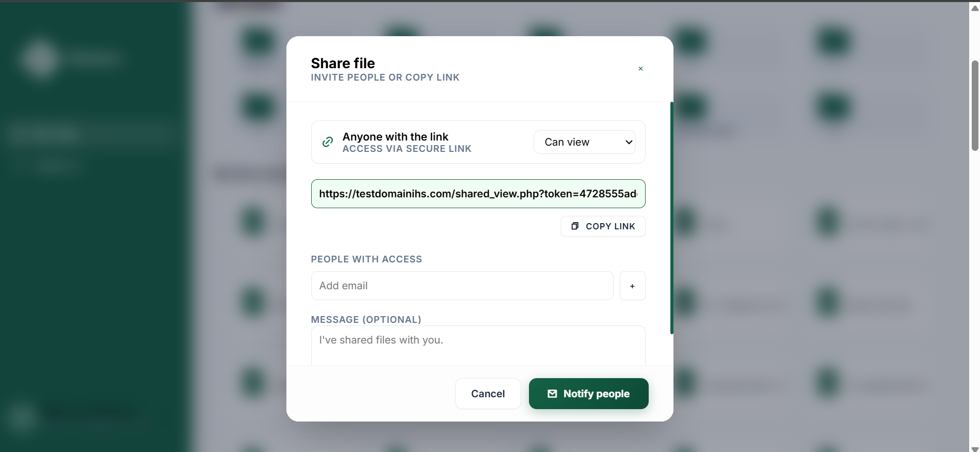The height and width of the screenshot is (452, 980).
Task: Open the Can view permission dropdown
Action: (x=584, y=142)
